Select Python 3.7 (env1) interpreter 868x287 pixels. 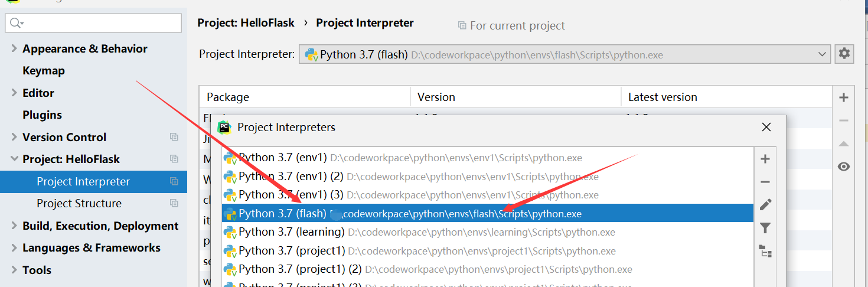[487, 158]
